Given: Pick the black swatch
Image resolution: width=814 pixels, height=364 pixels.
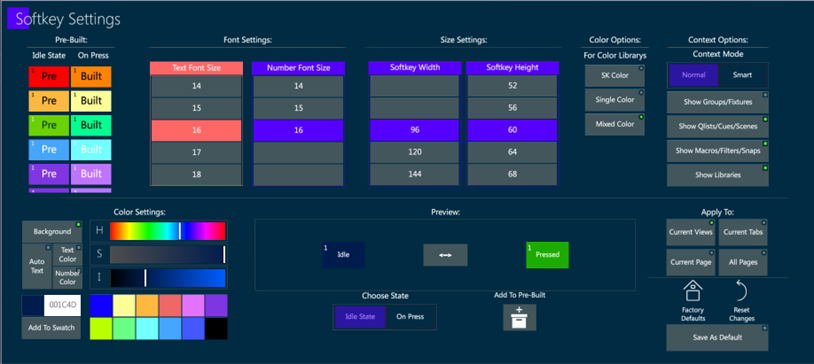Looking at the screenshot, I should click(216, 329).
